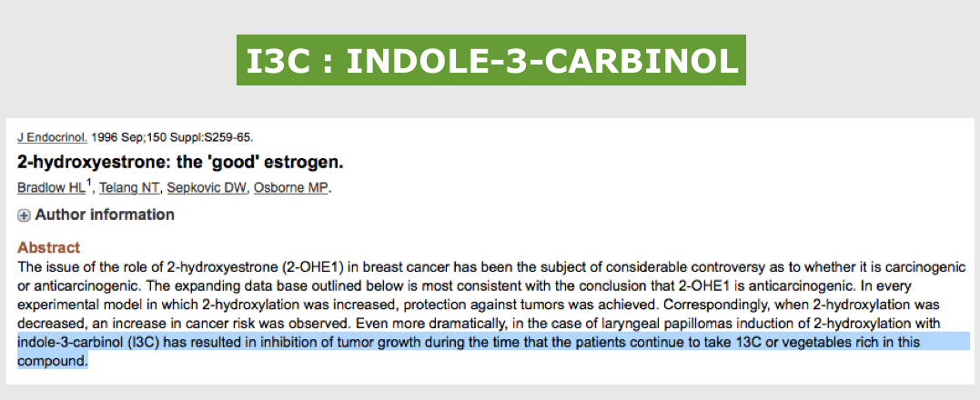Screen dimensions: 980x400
Task: Click the article title '2-hydroxyestrone: the good estrogen'
Action: pos(181,163)
